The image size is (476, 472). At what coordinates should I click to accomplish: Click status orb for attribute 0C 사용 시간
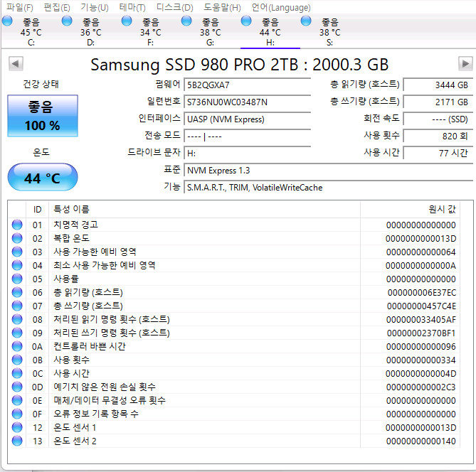pyautogui.click(x=17, y=373)
